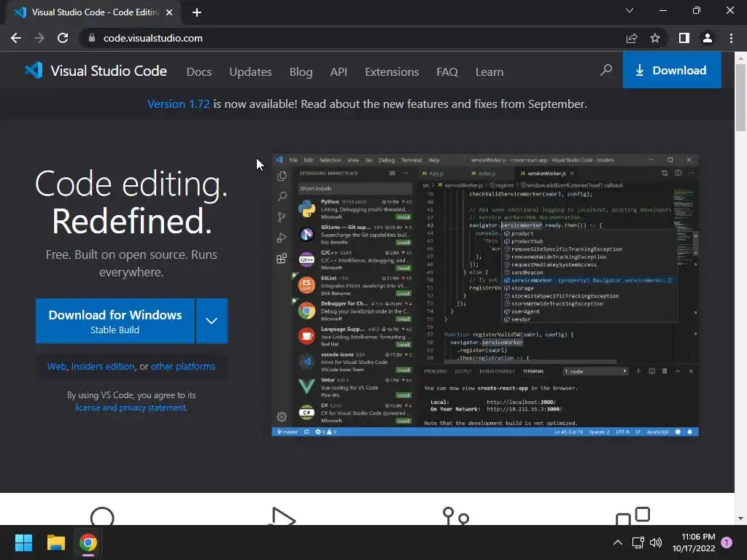
Task: Toggle the browser side panel icon
Action: [684, 38]
